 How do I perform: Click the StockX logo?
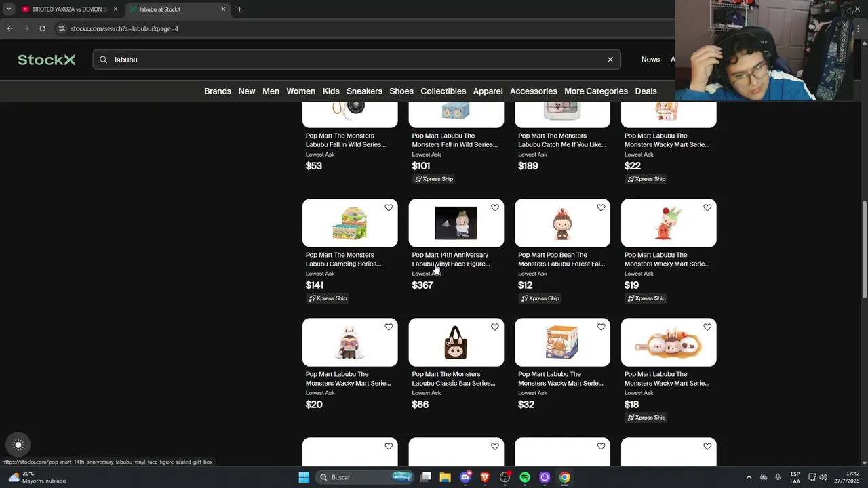pos(46,60)
